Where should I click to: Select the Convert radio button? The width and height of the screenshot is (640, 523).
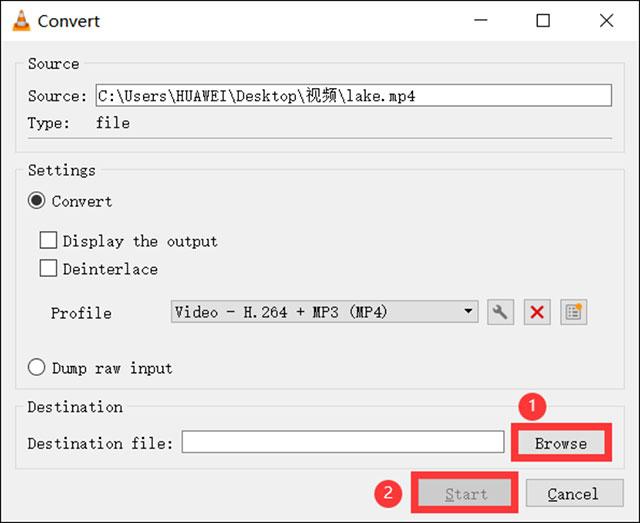click(x=37, y=201)
